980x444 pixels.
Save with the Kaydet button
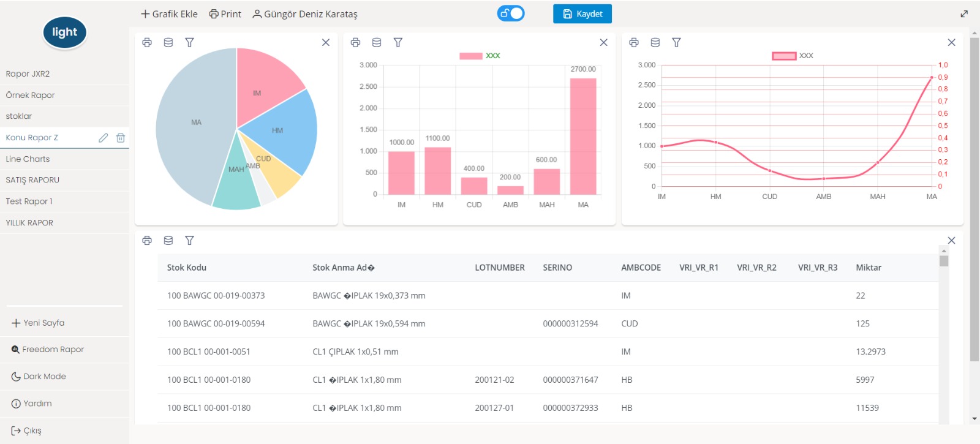[582, 13]
